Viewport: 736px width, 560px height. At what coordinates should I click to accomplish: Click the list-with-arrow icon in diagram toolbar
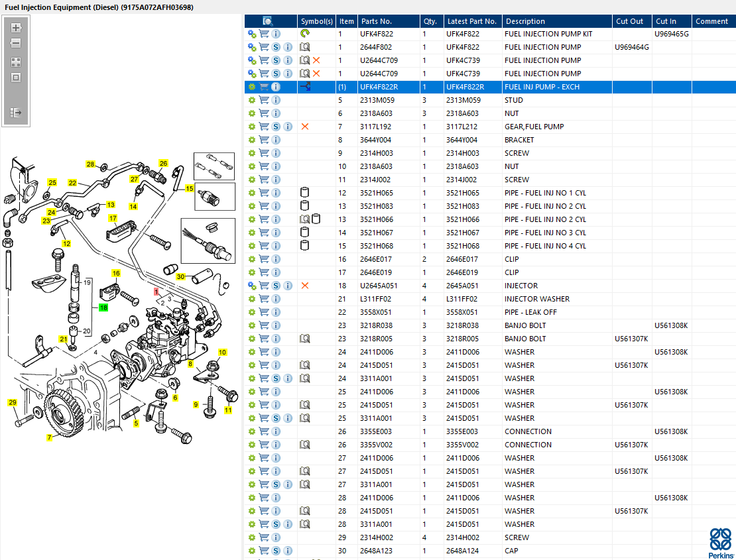(x=16, y=113)
